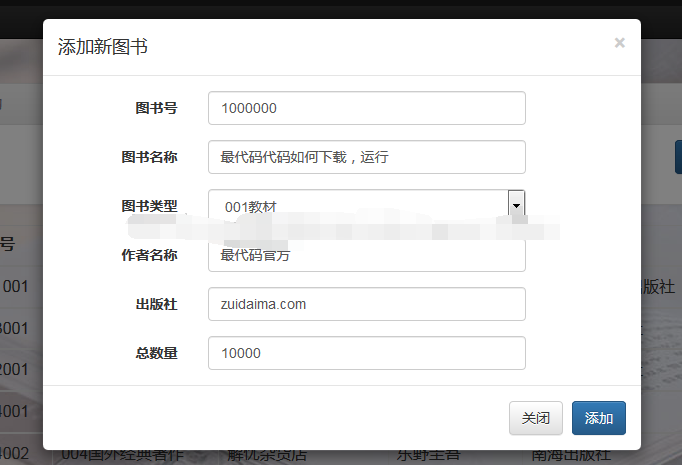
Task: Click the 出版社 label
Action: tap(156, 304)
